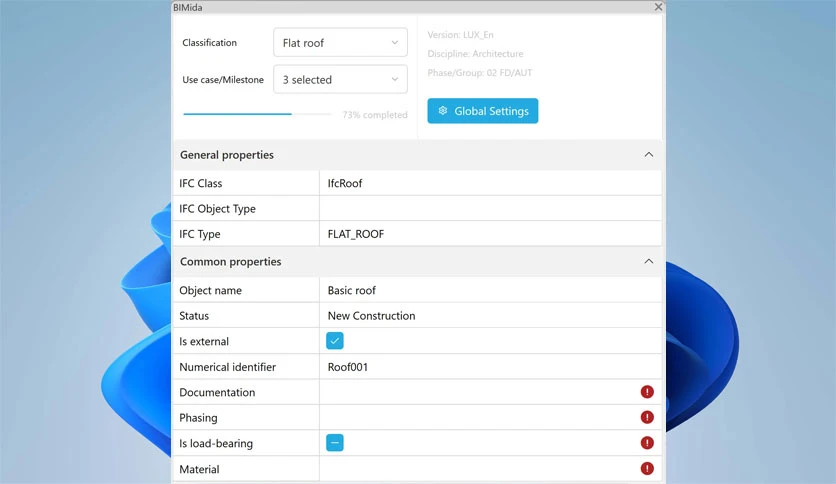Click the 73% completed progress bar
The width and height of the screenshot is (836, 484).
coord(257,114)
